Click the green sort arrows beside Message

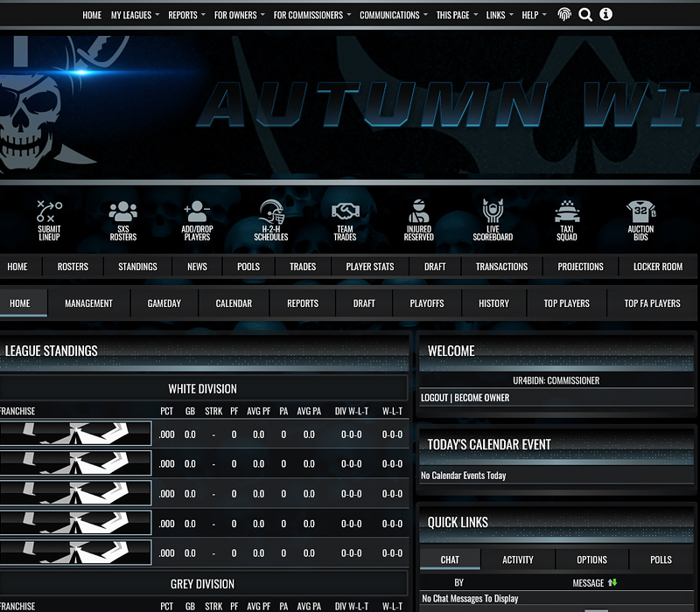click(x=612, y=582)
